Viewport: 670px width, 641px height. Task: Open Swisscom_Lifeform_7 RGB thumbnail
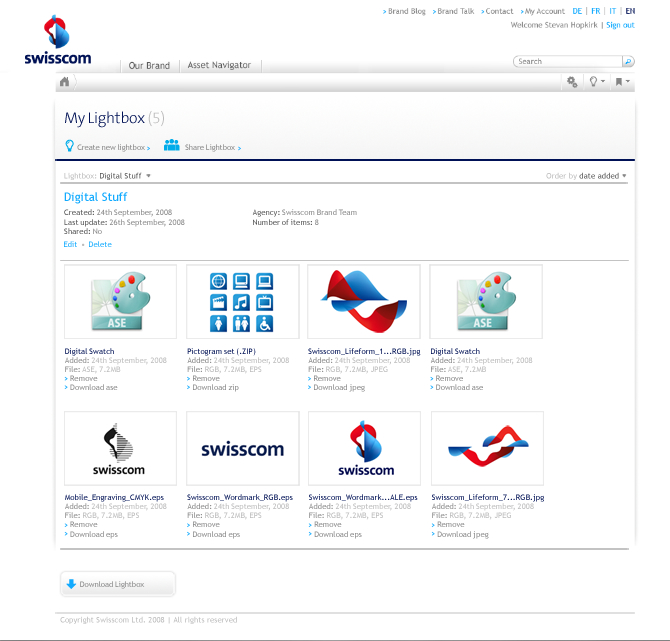487,448
